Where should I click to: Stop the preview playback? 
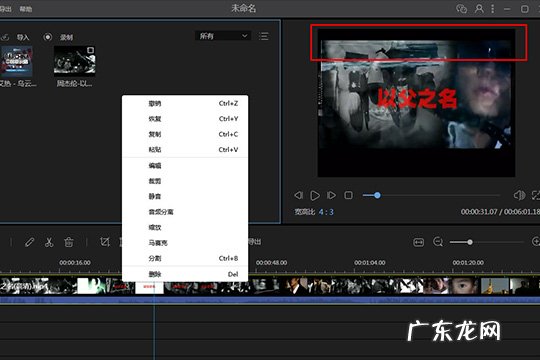[x=348, y=195]
